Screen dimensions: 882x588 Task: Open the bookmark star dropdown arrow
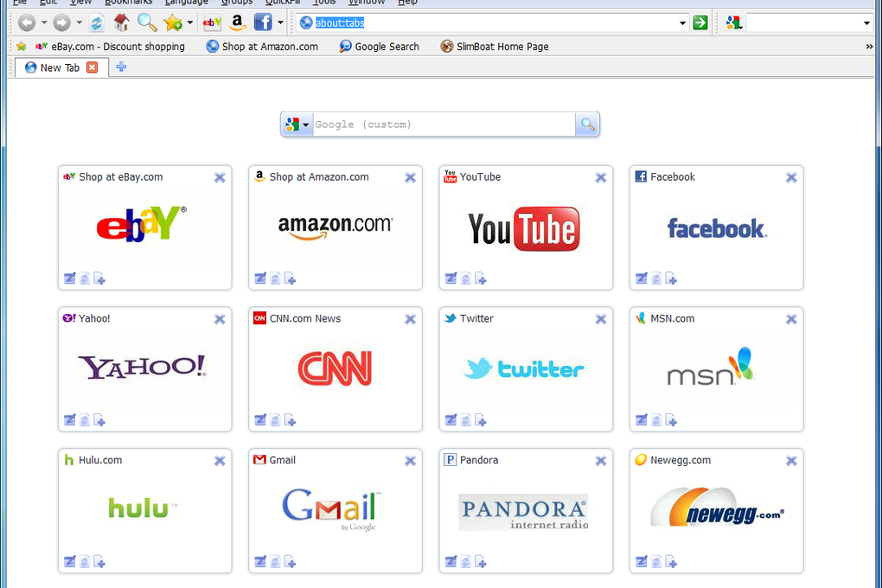190,23
